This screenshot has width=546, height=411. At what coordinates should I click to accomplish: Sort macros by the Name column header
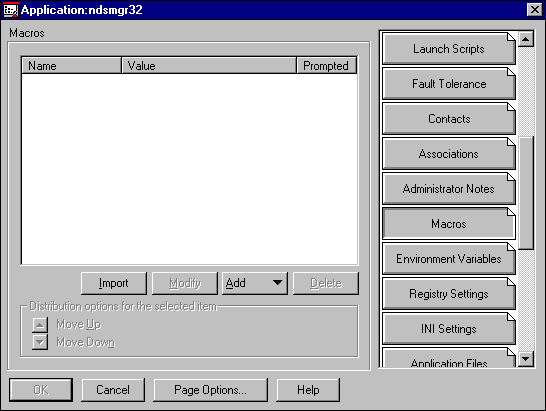click(71, 65)
